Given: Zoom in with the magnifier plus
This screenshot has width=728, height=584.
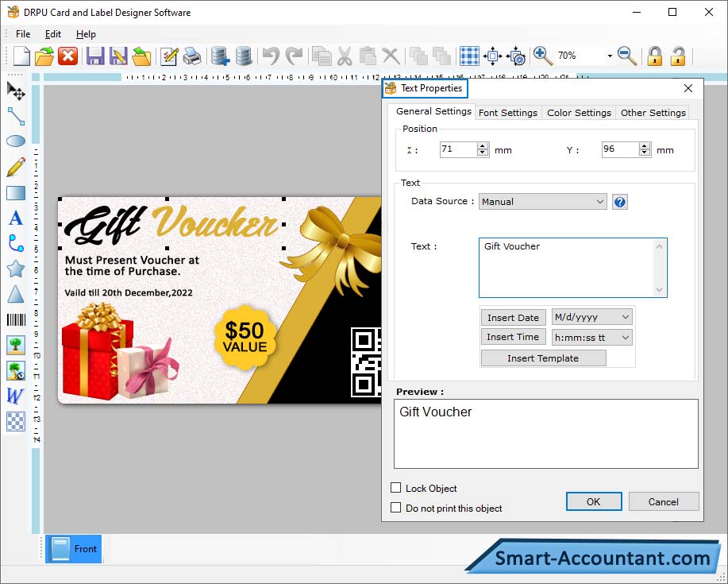Looking at the screenshot, I should [x=542, y=56].
